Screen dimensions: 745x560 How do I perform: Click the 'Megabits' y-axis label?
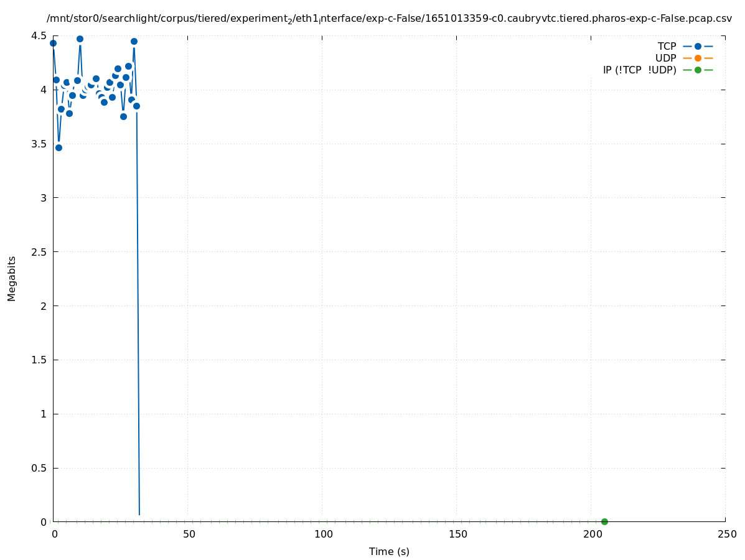pyautogui.click(x=12, y=278)
